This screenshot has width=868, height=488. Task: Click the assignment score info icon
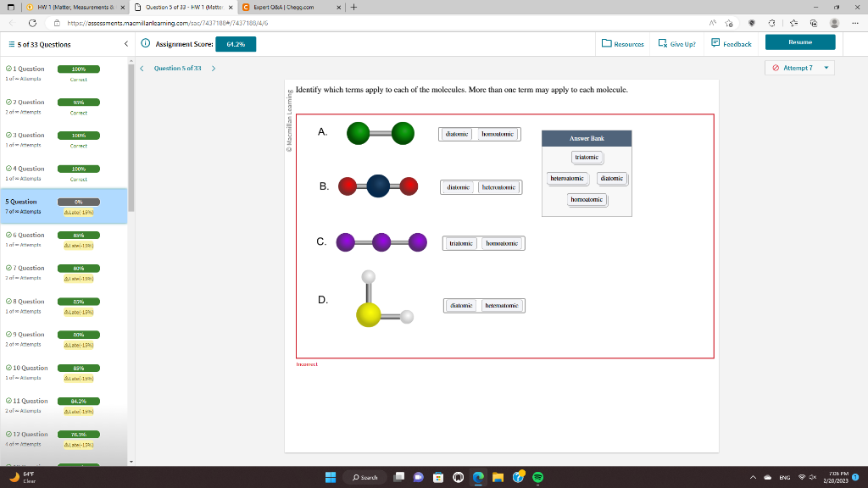click(x=146, y=43)
